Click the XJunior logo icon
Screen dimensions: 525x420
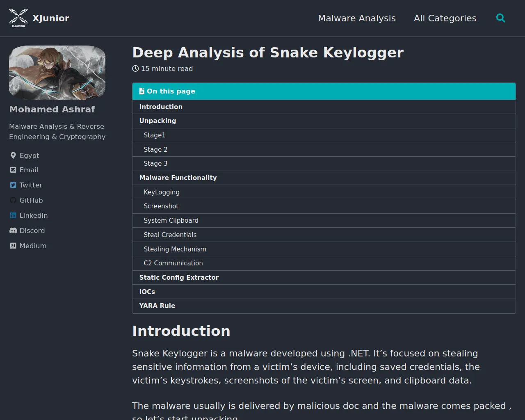[18, 18]
